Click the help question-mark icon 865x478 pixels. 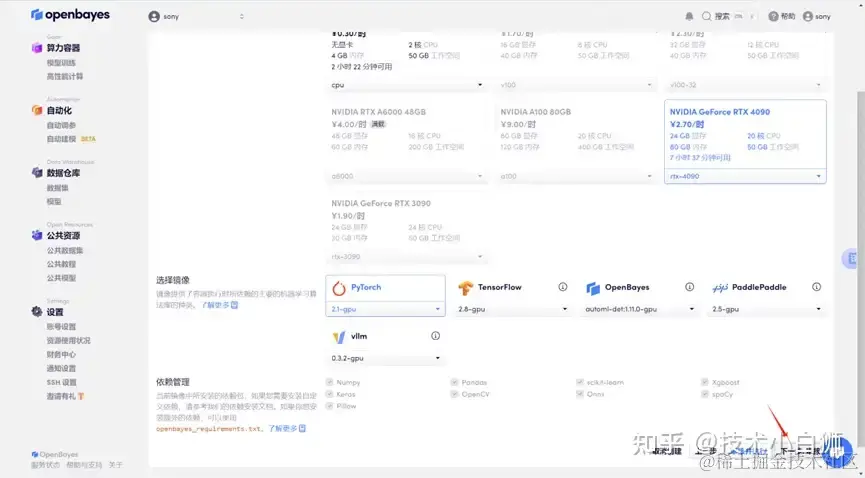773,17
